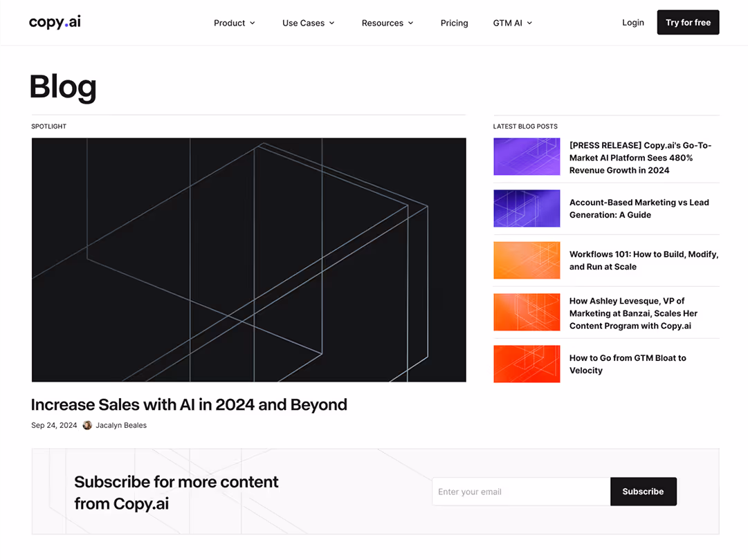The image size is (748, 560).
Task: Click the copy.ai logo
Action: [x=55, y=22]
